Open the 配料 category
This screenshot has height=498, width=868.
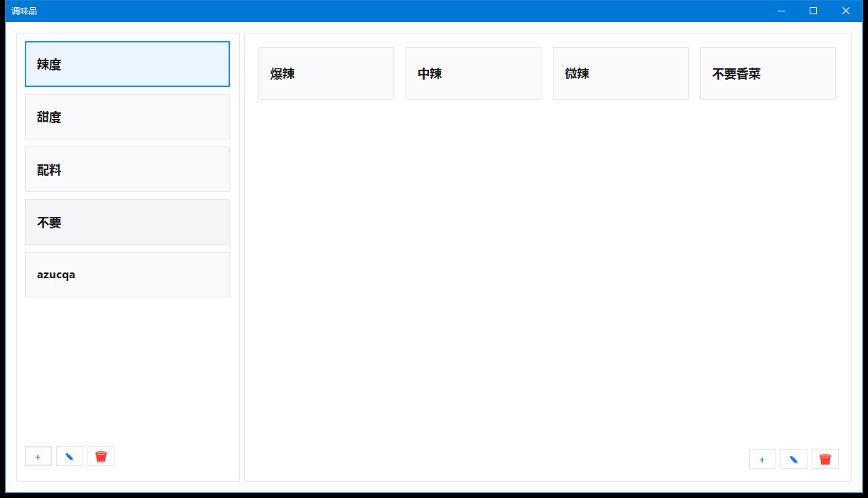[x=127, y=169]
